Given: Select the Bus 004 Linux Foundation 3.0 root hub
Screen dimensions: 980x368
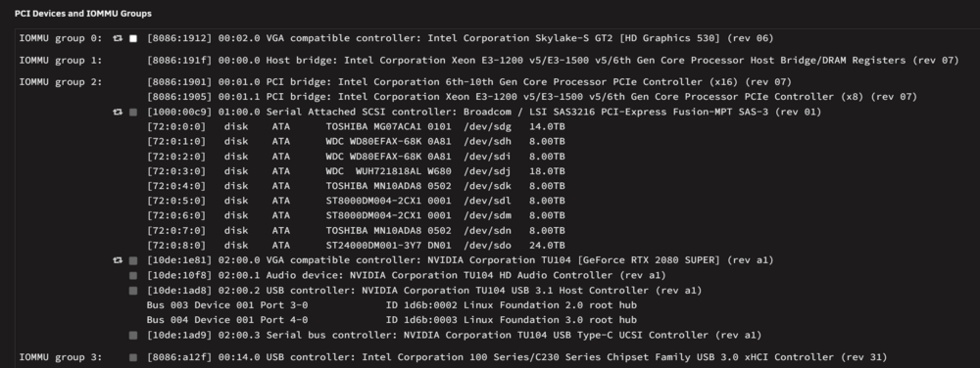Looking at the screenshot, I should coord(392,320).
